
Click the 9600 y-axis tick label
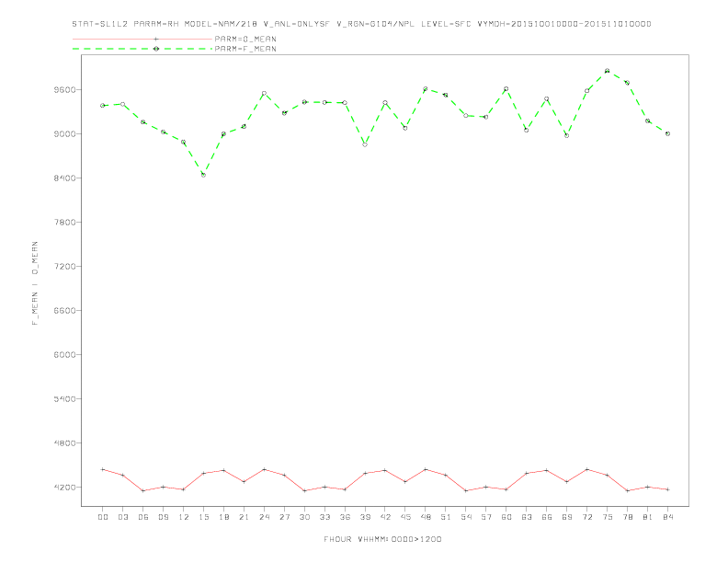[x=64, y=89]
